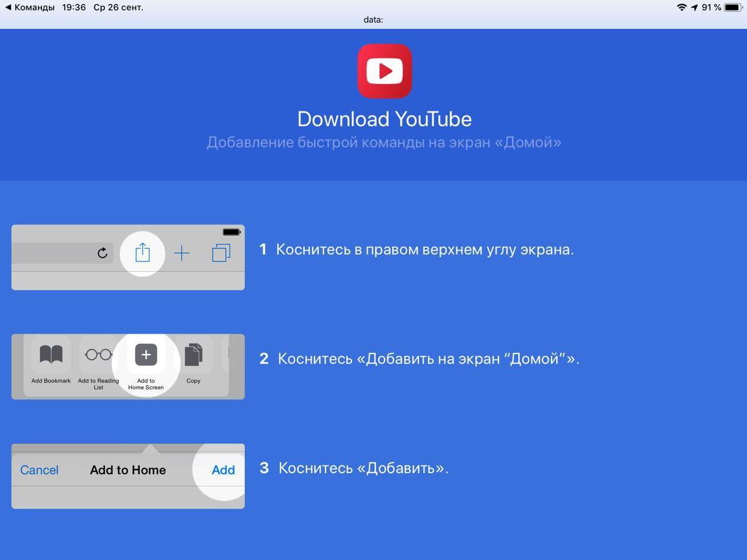Tap the step 2 text Коснитесь «Добавить на экран "Домой"»
The image size is (747, 560).
coord(428,359)
